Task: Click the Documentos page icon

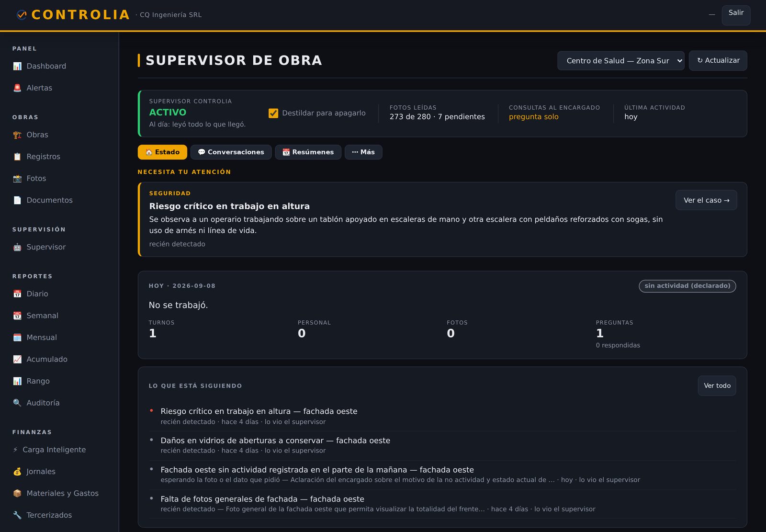Action: (17, 200)
